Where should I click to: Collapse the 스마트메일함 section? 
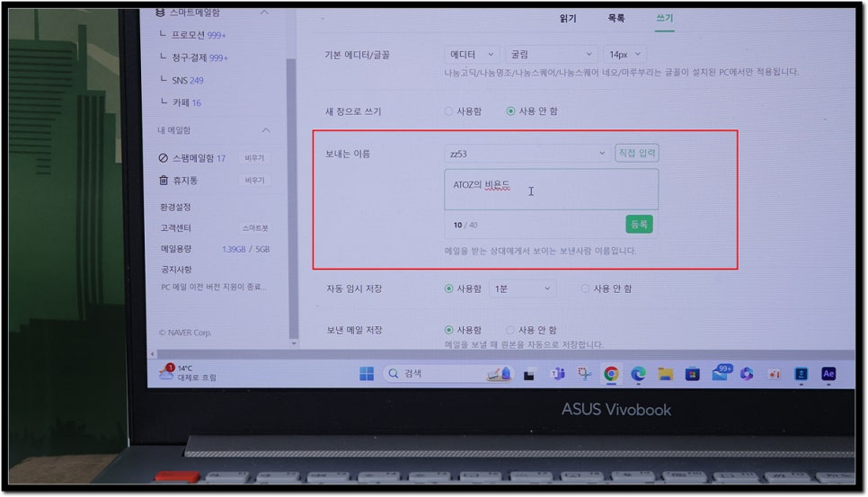pos(264,13)
